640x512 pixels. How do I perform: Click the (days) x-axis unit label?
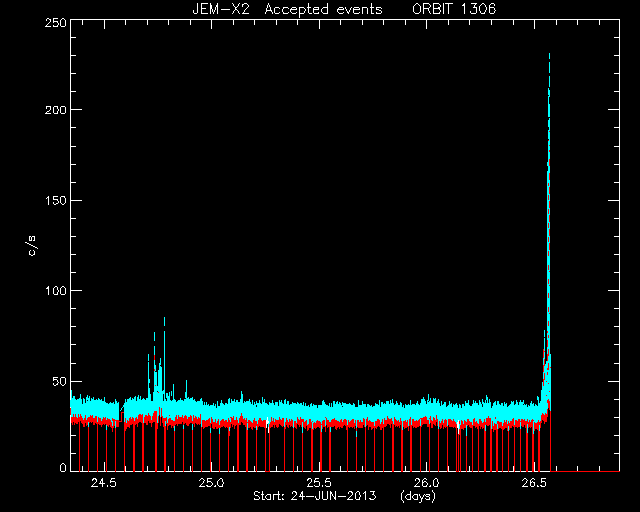418,496
